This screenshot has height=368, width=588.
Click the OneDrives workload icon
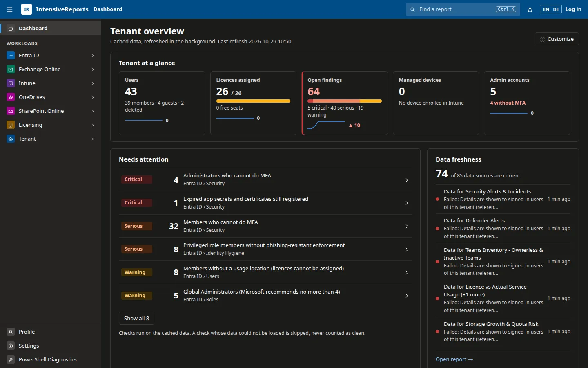point(11,97)
